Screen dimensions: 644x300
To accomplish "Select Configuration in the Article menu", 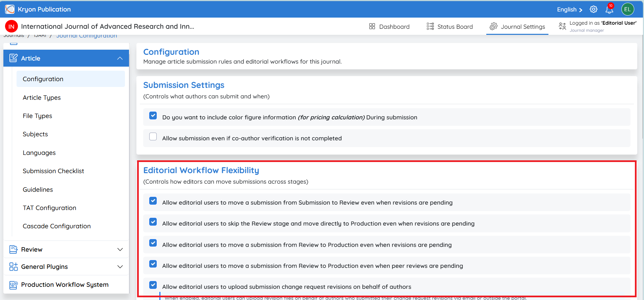I will coord(71,79).
